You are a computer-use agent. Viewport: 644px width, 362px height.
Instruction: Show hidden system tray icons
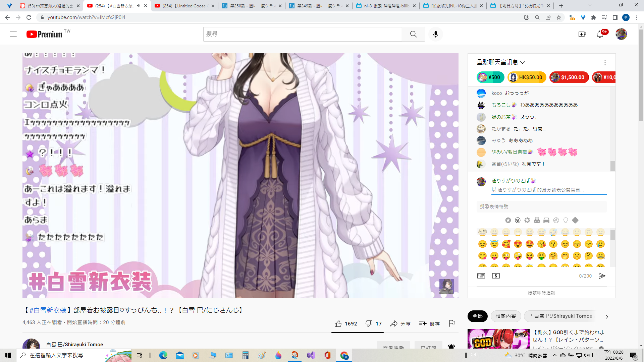pos(555,355)
